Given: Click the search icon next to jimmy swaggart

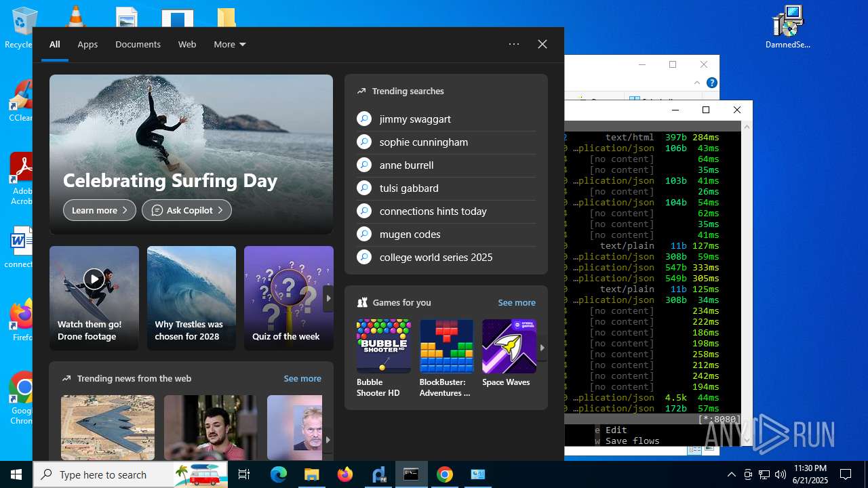Looking at the screenshot, I should click(x=364, y=119).
